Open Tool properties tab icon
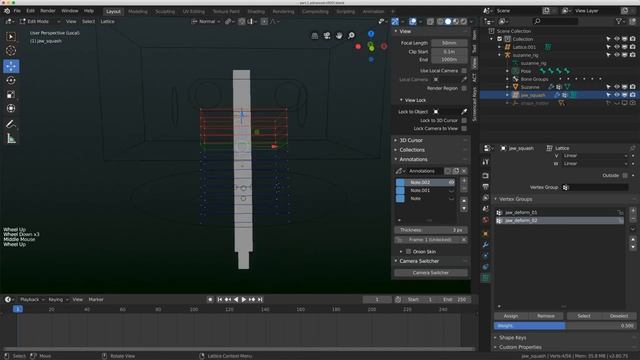 [x=485, y=162]
